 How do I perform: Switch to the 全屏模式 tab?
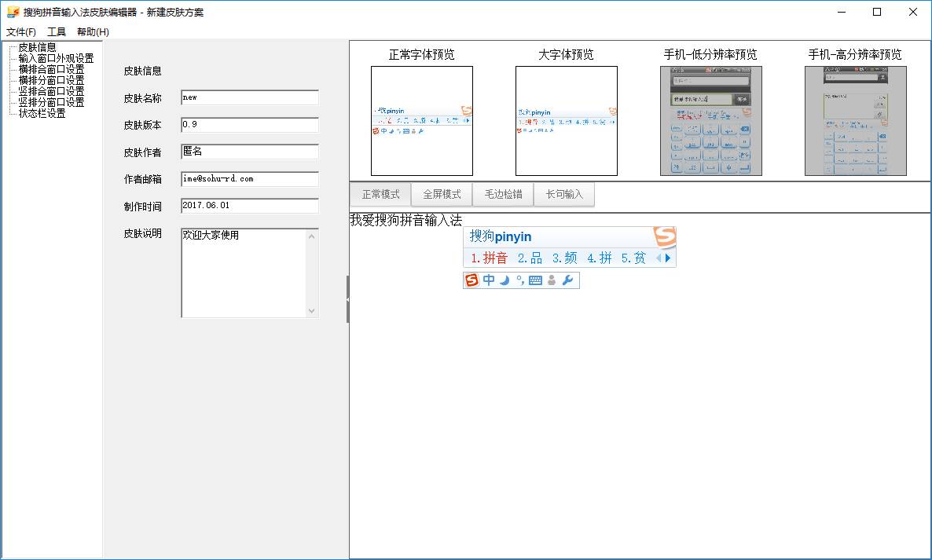(442, 194)
